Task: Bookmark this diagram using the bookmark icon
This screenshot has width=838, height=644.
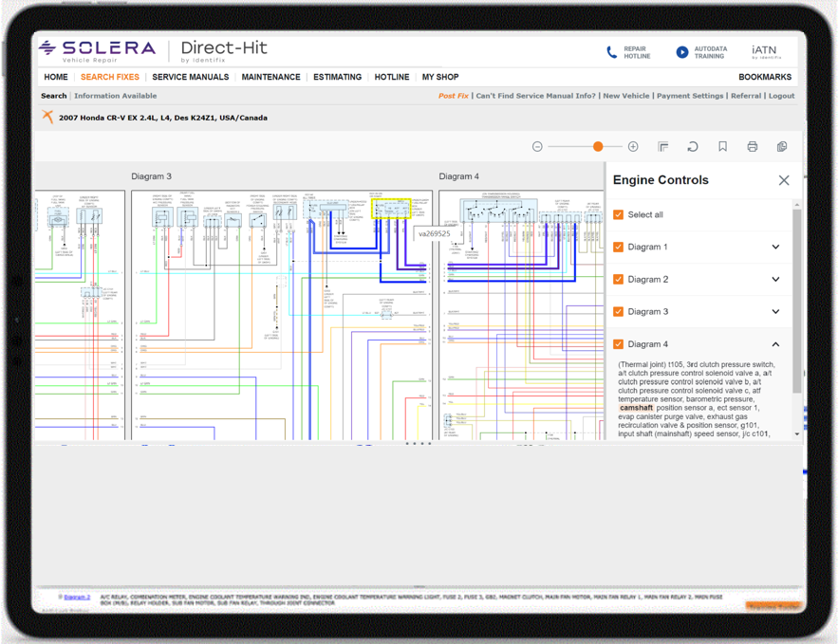Action: (722, 147)
